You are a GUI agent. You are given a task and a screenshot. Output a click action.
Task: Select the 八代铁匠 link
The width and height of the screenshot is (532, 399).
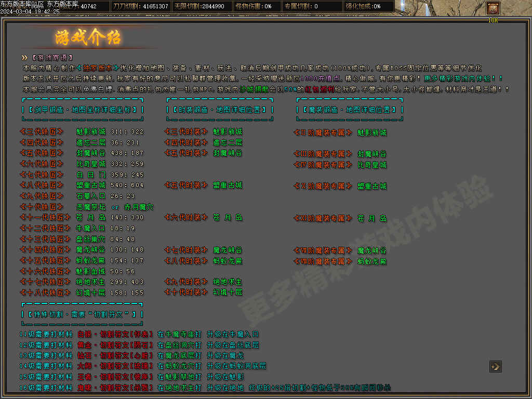click(42, 185)
